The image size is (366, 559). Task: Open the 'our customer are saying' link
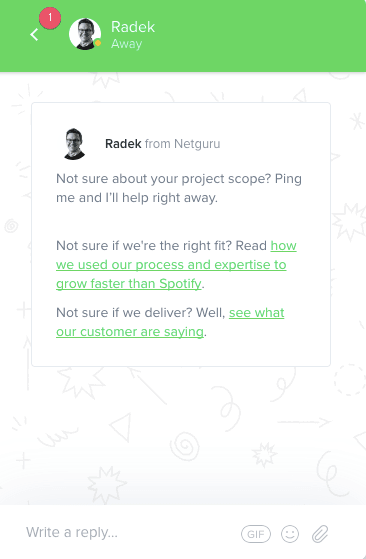pyautogui.click(x=130, y=332)
